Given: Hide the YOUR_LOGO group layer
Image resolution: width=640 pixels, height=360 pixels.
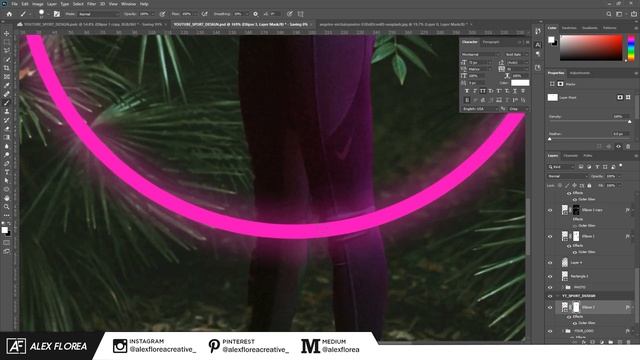Looking at the screenshot, I should click(550, 331).
